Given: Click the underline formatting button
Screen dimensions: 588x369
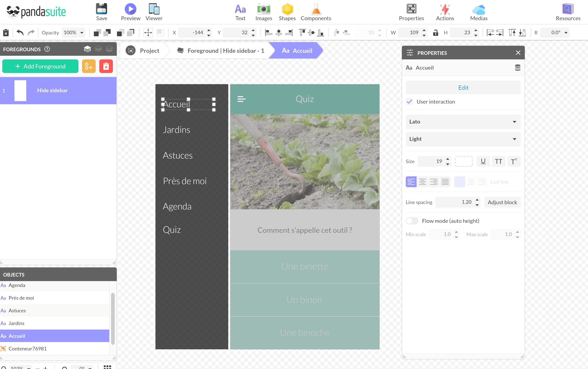Looking at the screenshot, I should pos(483,161).
